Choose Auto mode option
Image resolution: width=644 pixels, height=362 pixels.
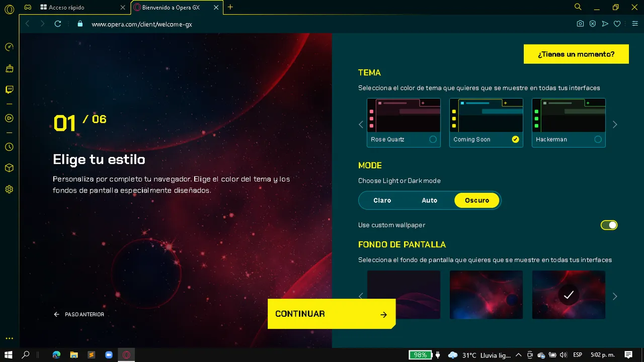(x=429, y=200)
